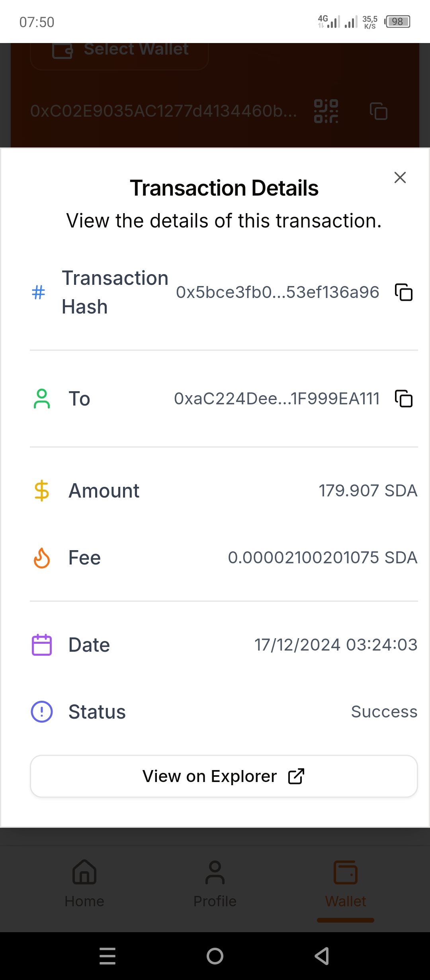Copy the wallet address in header
Viewport: 430px width, 980px height.
378,111
